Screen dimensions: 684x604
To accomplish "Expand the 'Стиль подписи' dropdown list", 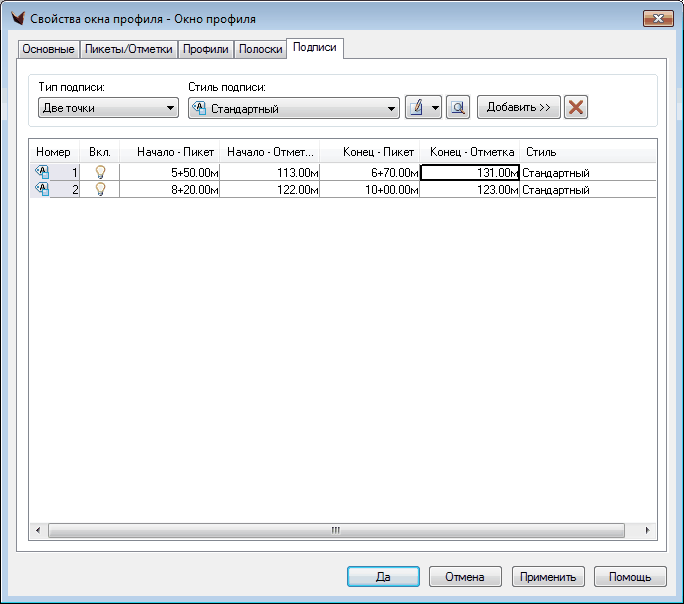I will pos(391,108).
